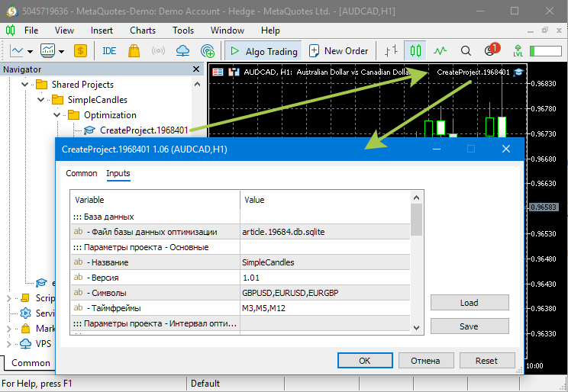
Task: Click the connection status bar indicator
Action: (x=546, y=51)
